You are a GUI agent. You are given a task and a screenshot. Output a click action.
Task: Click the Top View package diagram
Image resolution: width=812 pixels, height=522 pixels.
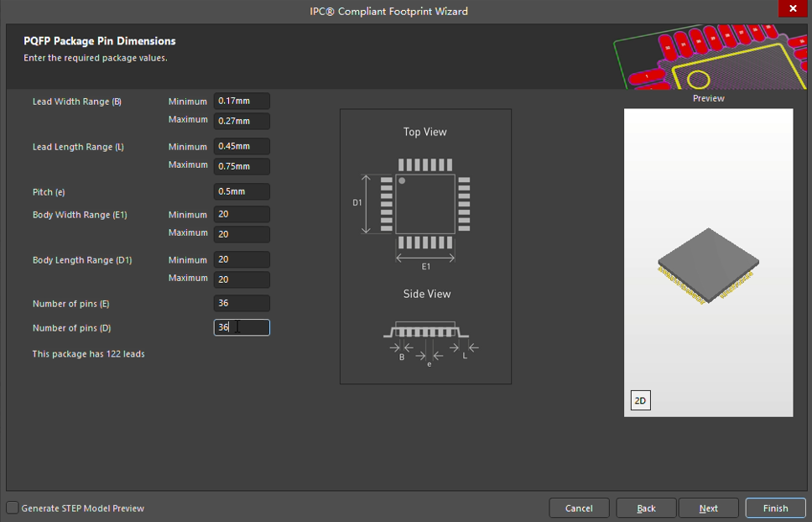tap(425, 212)
